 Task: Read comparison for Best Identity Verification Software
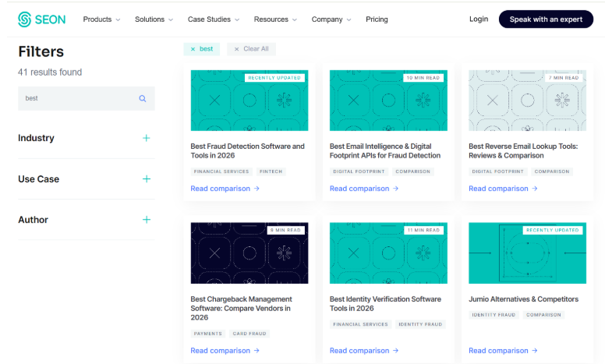click(364, 351)
